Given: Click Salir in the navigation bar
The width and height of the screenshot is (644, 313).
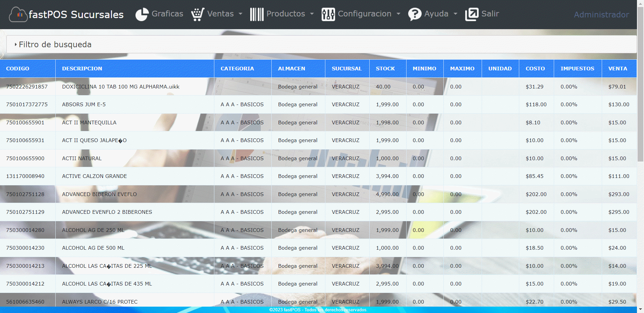Looking at the screenshot, I should 490,14.
